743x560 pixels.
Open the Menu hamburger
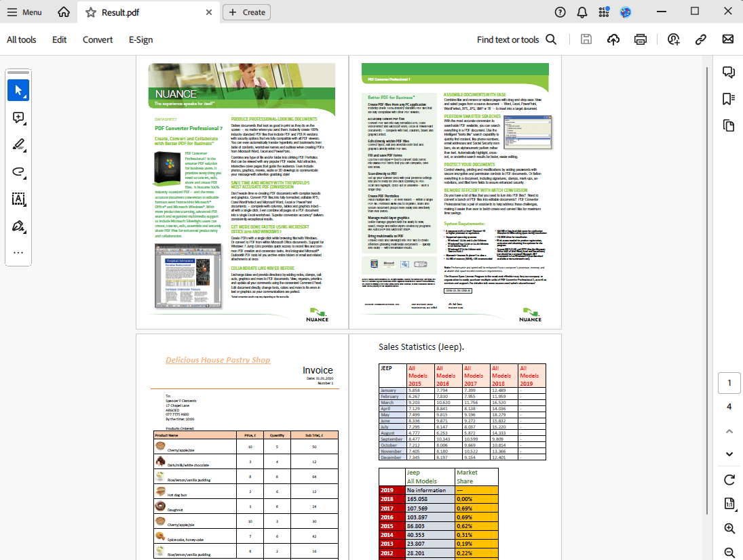click(24, 12)
